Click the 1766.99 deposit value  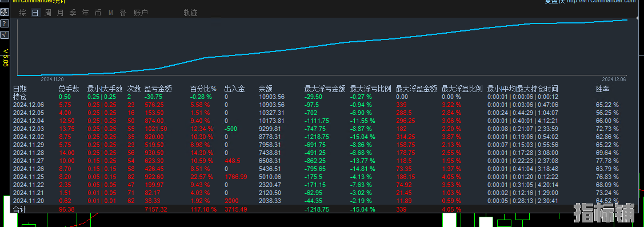pos(236,177)
